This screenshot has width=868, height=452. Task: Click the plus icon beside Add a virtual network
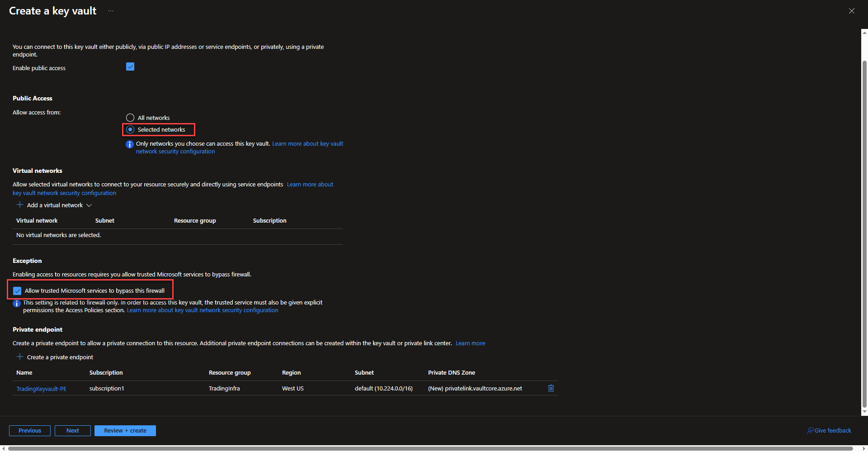pos(20,205)
